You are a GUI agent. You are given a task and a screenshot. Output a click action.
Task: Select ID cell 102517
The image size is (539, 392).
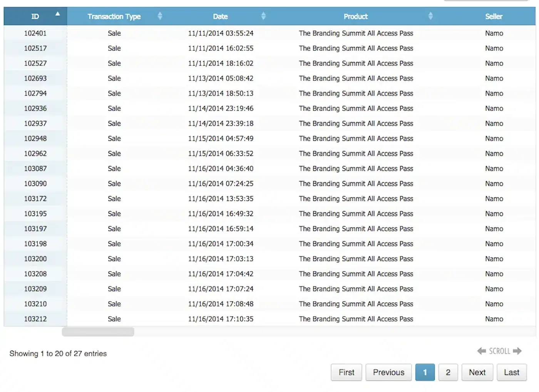click(35, 48)
